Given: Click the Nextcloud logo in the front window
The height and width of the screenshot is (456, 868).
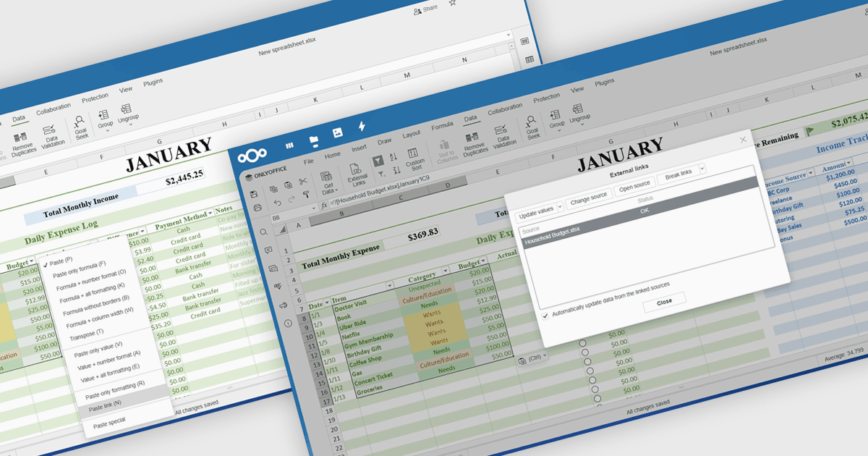Looking at the screenshot, I should (252, 155).
